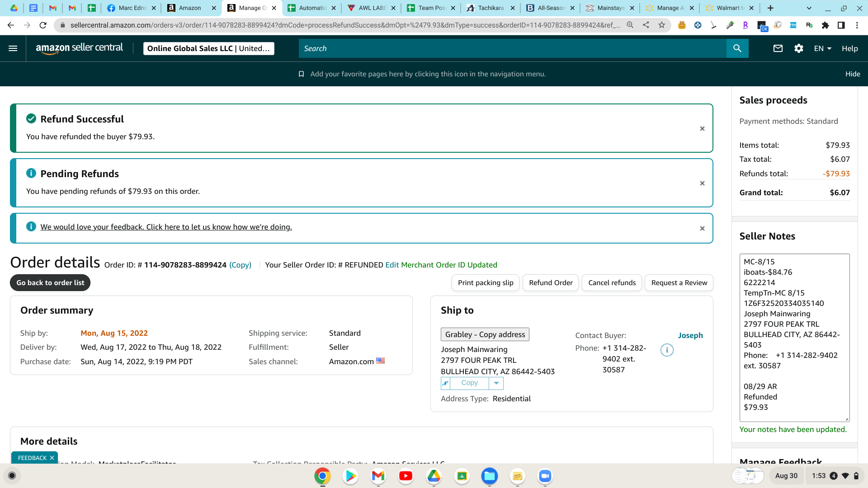Click the Amazon Seller Central logo
Image resolution: width=868 pixels, height=488 pixels.
click(x=79, y=48)
